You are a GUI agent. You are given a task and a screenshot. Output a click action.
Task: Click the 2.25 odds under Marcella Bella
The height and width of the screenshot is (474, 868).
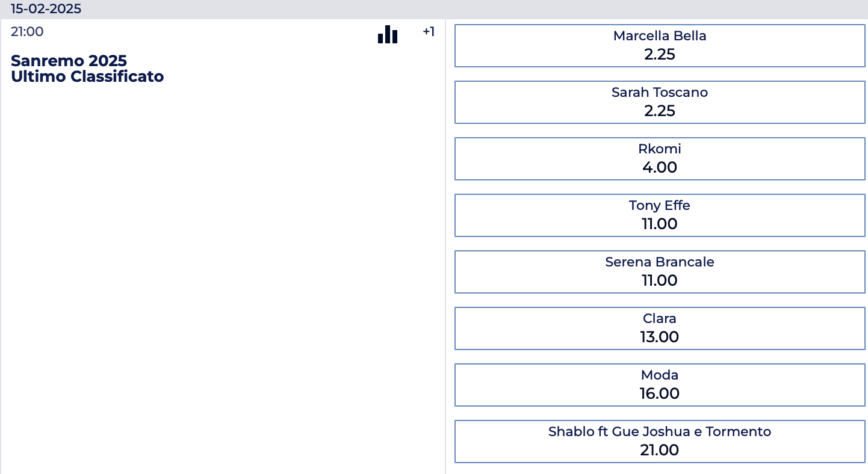coord(660,55)
